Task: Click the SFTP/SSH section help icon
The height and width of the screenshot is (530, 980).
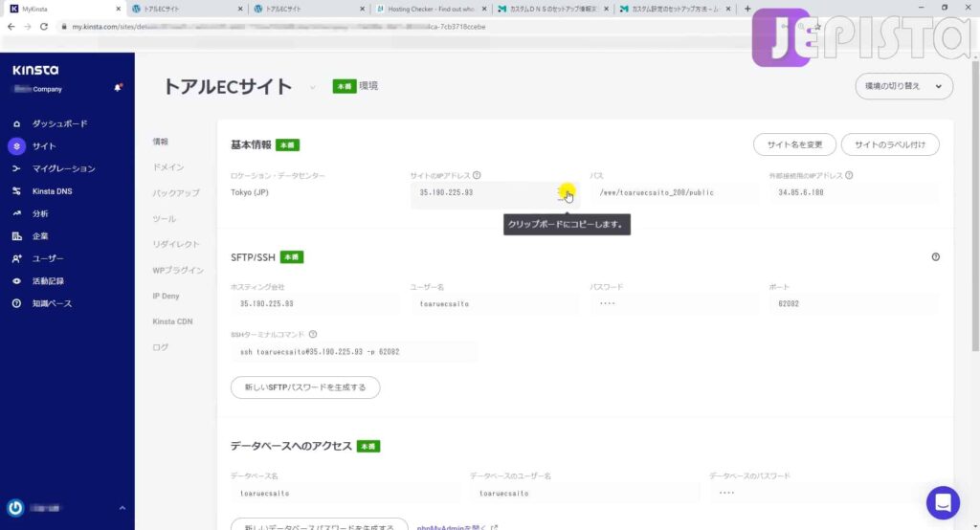Action: click(x=936, y=257)
